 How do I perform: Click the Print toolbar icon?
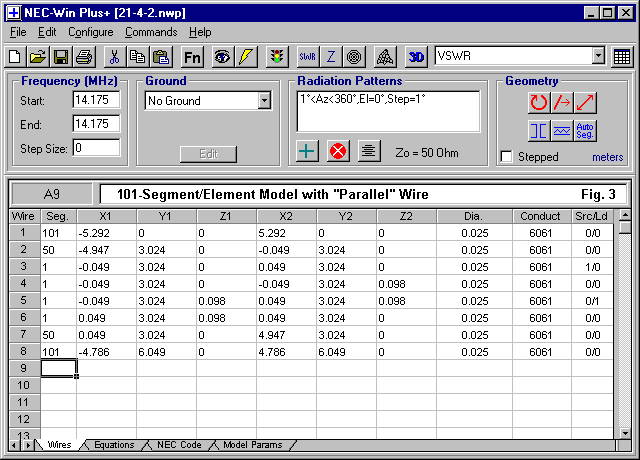coord(84,57)
